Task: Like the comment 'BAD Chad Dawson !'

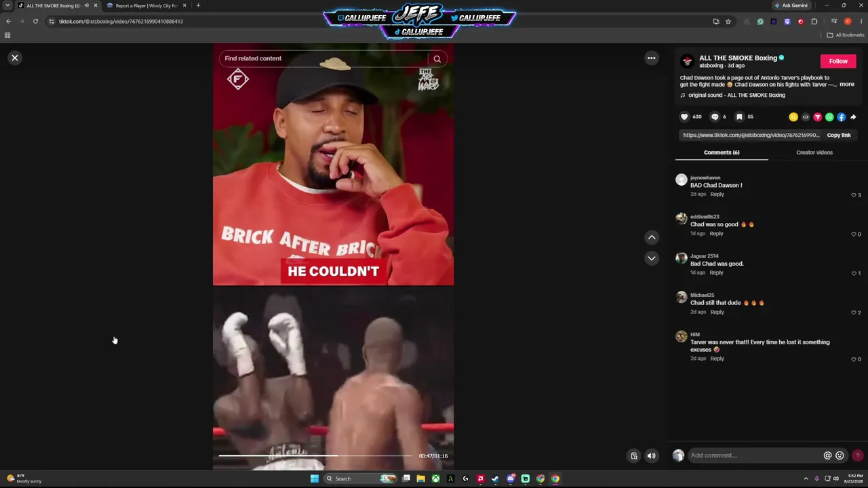Action: (854, 195)
